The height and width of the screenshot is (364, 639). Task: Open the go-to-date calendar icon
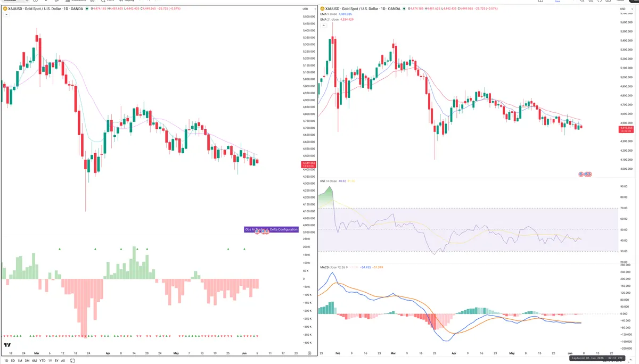click(x=72, y=360)
